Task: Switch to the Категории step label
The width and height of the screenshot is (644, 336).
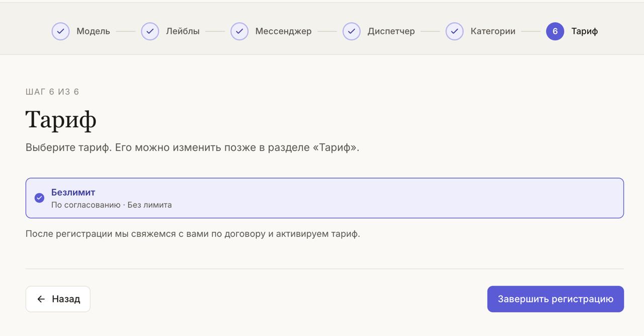Action: tap(493, 31)
